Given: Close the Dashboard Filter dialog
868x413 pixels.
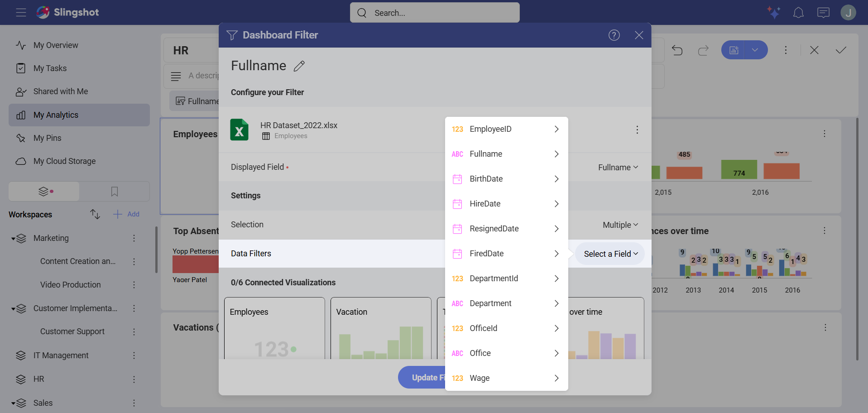Looking at the screenshot, I should point(639,35).
